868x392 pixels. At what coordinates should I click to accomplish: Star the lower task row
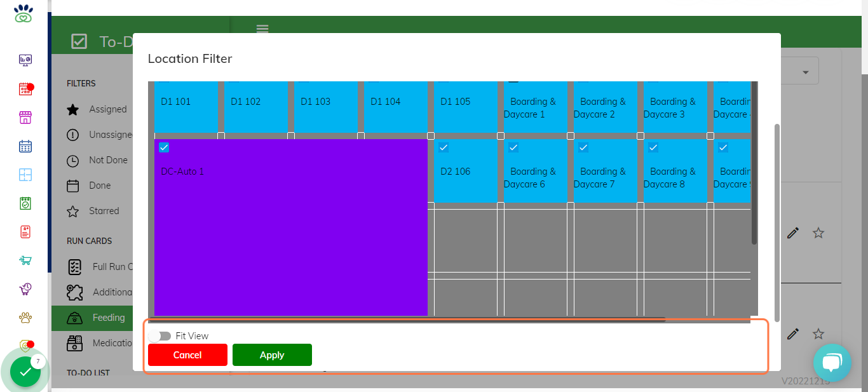tap(818, 334)
